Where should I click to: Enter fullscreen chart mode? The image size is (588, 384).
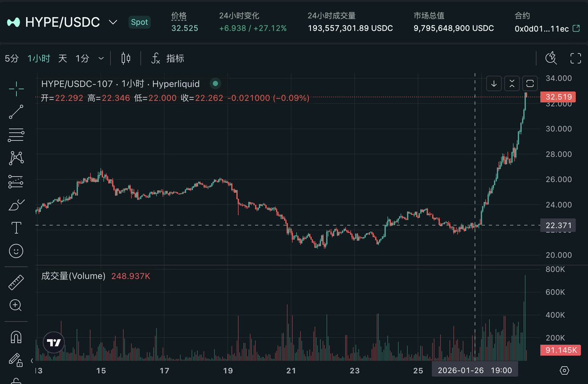[x=576, y=58]
